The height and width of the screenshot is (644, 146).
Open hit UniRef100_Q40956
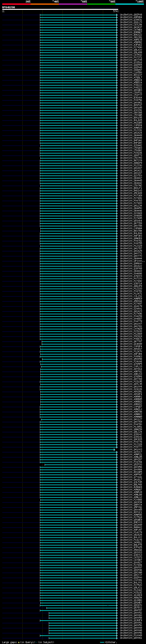pos(131,467)
